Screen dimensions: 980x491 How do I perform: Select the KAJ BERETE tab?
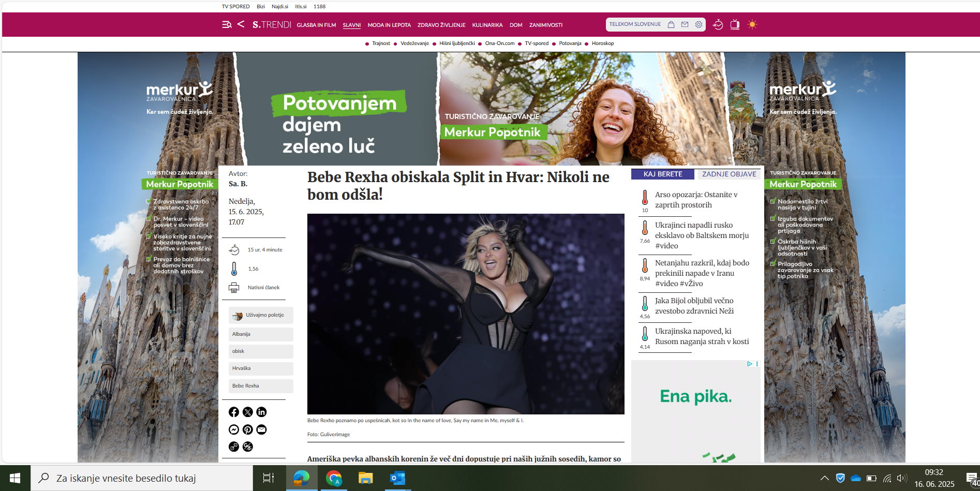(x=662, y=174)
